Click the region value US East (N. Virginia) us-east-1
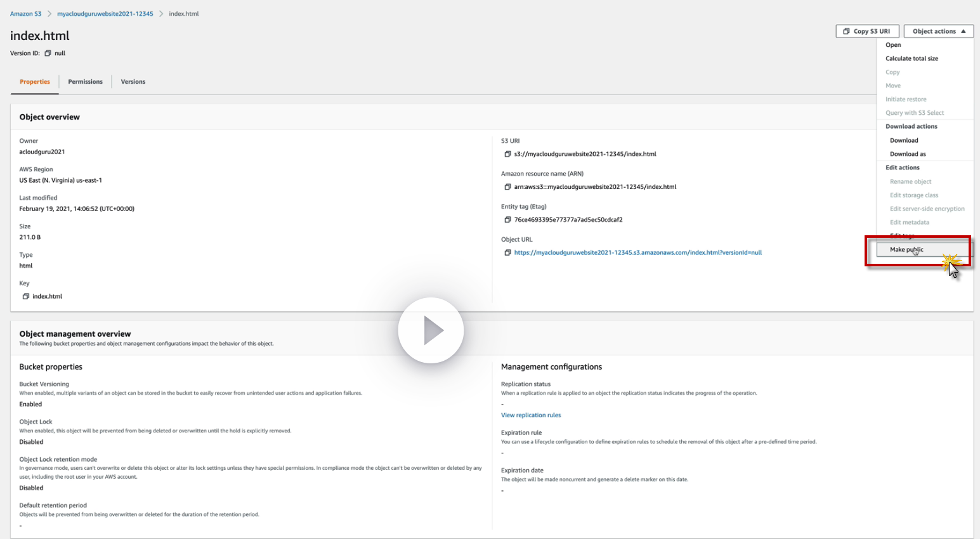Screen dimensions: 980x539 (x=61, y=181)
